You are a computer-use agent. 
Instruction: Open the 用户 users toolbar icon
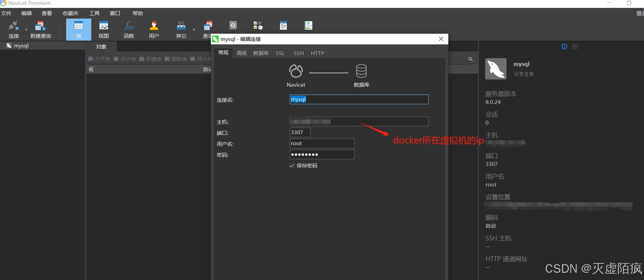[x=154, y=29]
